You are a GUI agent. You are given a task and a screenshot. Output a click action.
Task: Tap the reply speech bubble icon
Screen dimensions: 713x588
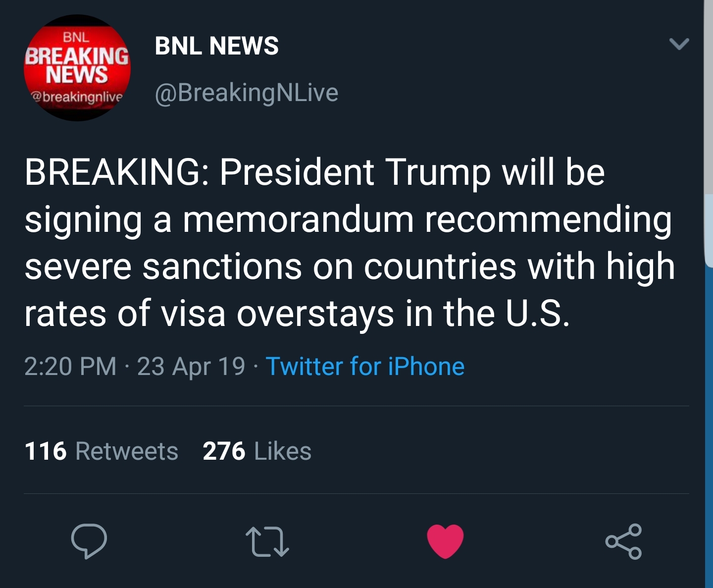[89, 541]
